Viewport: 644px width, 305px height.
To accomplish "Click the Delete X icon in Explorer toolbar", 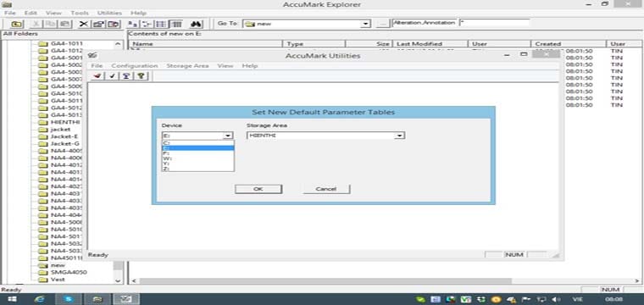I will (83, 24).
